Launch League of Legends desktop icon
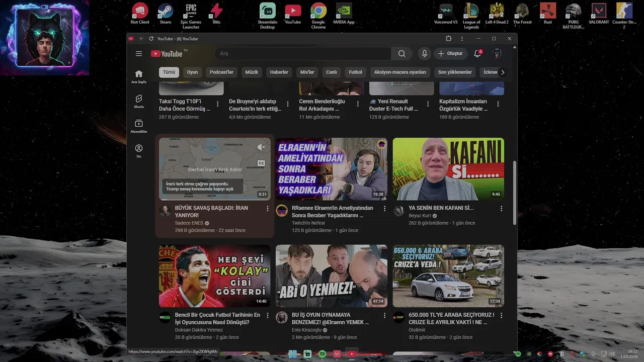The image size is (644, 362). point(471,16)
